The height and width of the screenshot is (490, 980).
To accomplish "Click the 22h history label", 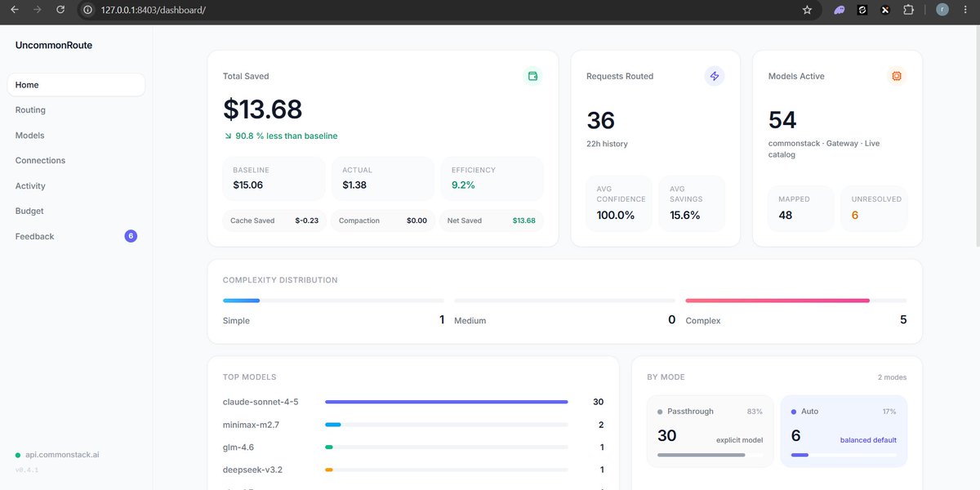I will (607, 144).
